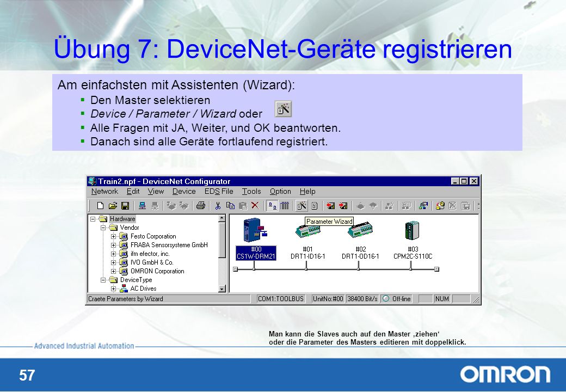566x392 pixels.
Task: Open a file with the folder icon
Action: (113, 206)
